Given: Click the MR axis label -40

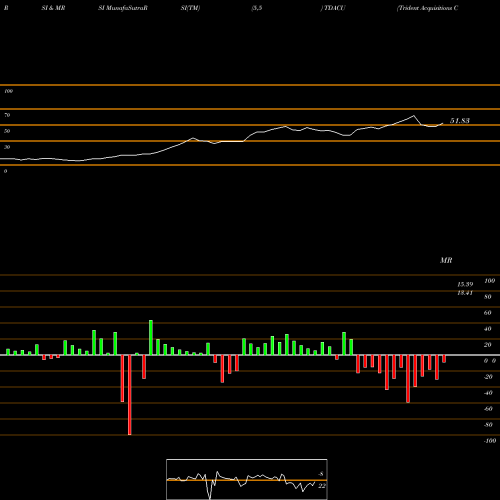Looking at the screenshot, I should 488,393.
